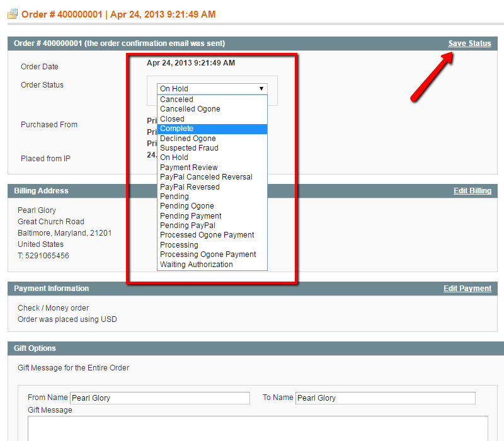This screenshot has height=441, width=504.
Task: Choose the Processing status option
Action: pos(179,245)
